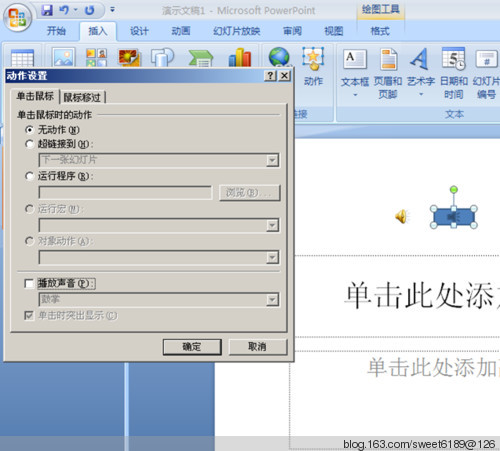This screenshot has width=500, height=451.
Task: Open 页眉和页脚 header and footer
Action: point(388,73)
